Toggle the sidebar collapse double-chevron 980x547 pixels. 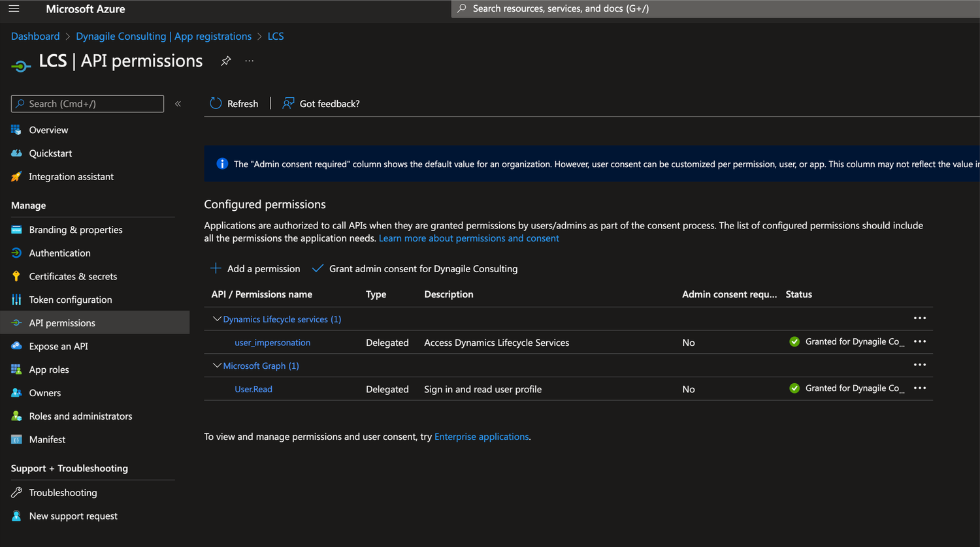(x=178, y=103)
